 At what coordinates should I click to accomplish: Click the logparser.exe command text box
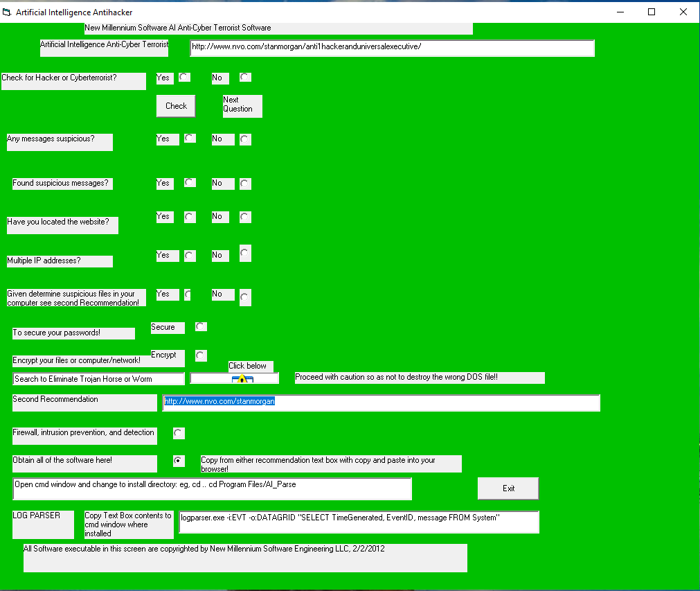pos(359,522)
